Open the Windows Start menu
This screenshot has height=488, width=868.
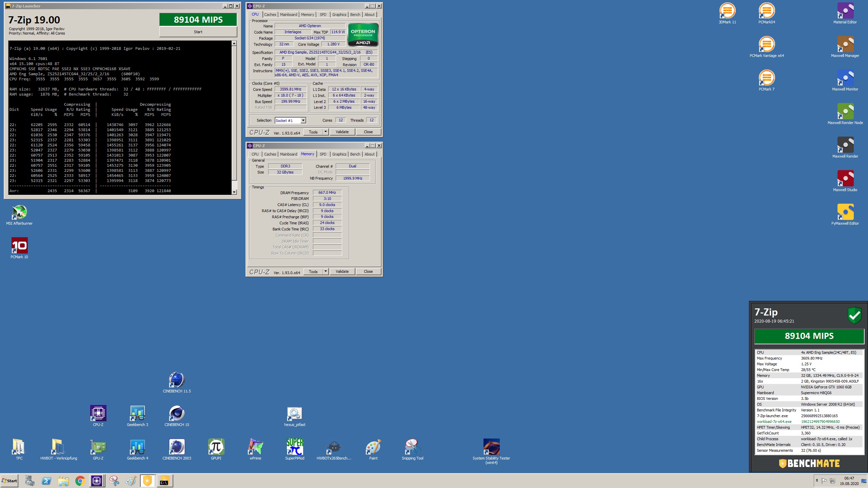point(9,481)
